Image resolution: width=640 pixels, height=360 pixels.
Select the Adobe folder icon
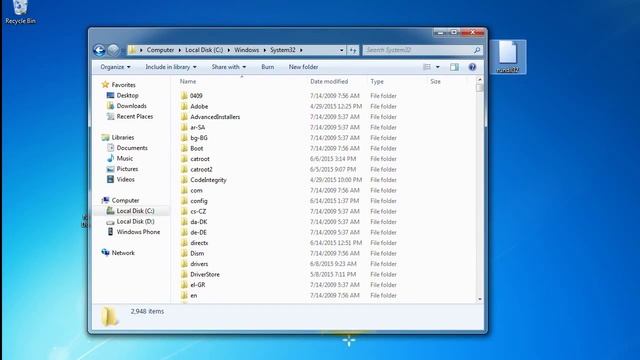184,107
